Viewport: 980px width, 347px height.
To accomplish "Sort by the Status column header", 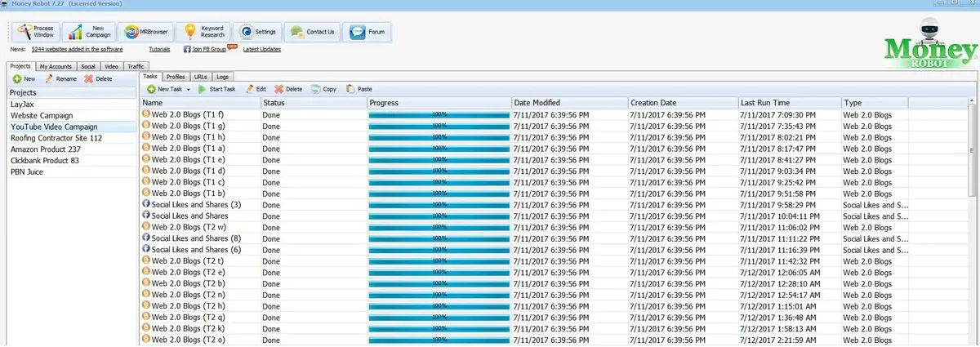I will click(x=314, y=103).
